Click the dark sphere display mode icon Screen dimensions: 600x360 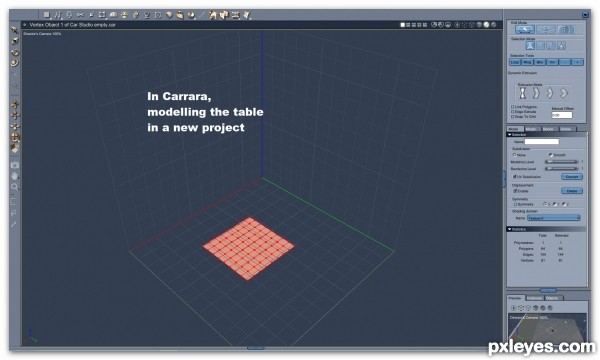[x=494, y=25]
